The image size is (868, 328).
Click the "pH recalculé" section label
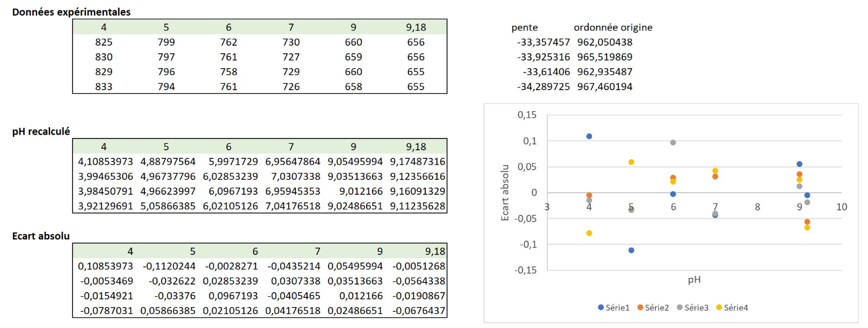point(41,132)
